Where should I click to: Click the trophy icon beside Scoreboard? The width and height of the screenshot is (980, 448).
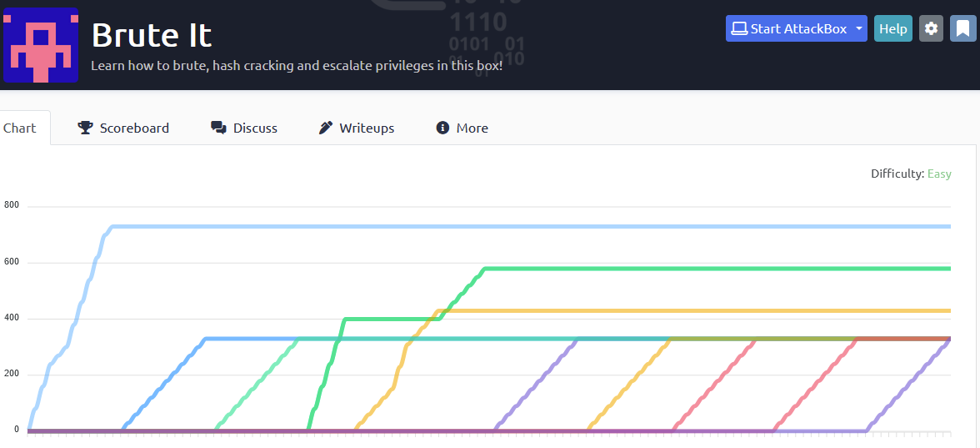click(x=85, y=128)
